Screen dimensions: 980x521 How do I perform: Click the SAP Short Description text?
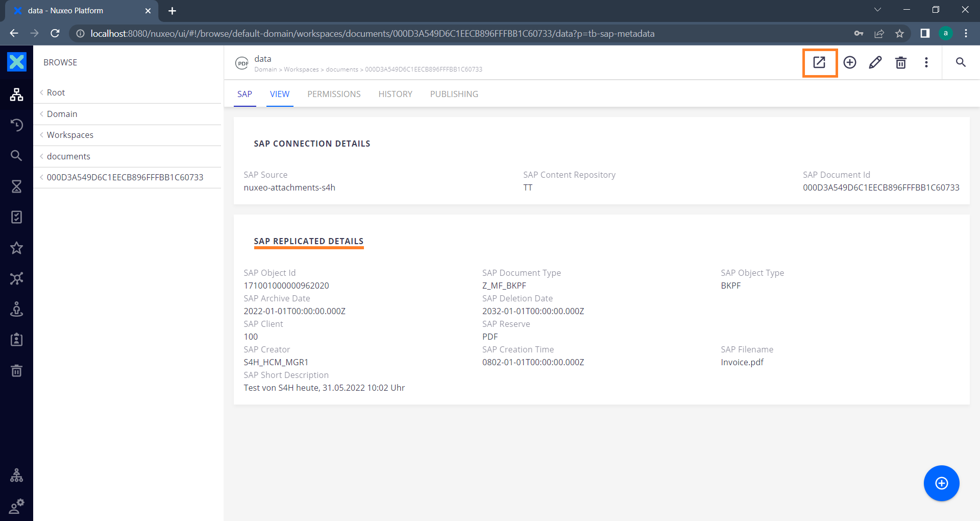tap(324, 388)
